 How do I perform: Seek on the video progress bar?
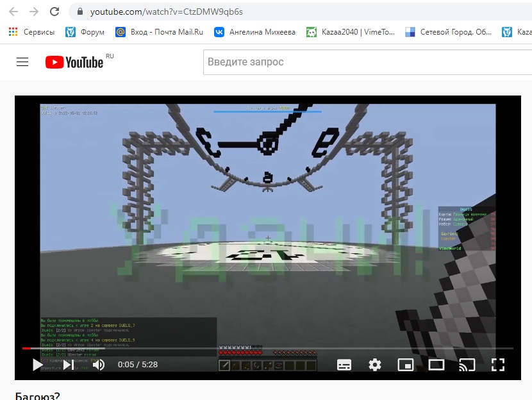click(256, 348)
